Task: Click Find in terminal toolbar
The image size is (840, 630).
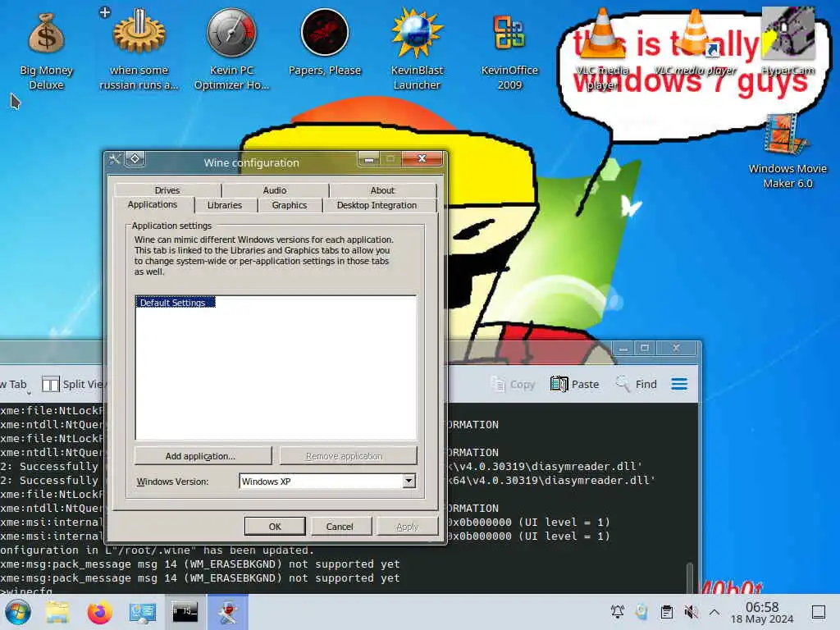Action: click(x=637, y=384)
